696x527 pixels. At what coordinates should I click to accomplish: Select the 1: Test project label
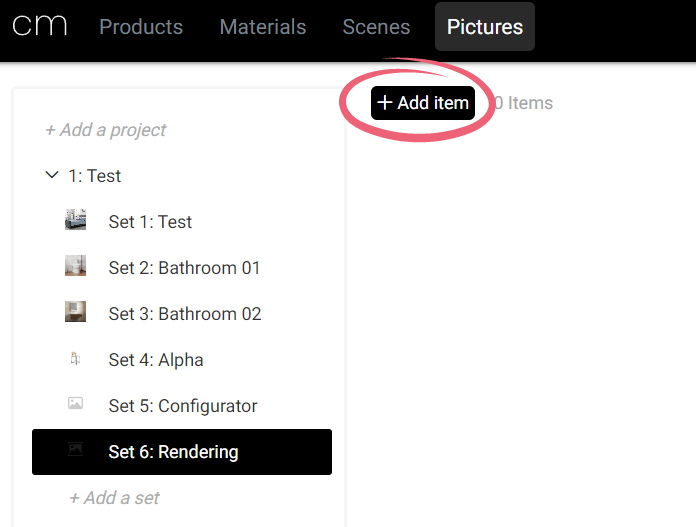(x=95, y=176)
